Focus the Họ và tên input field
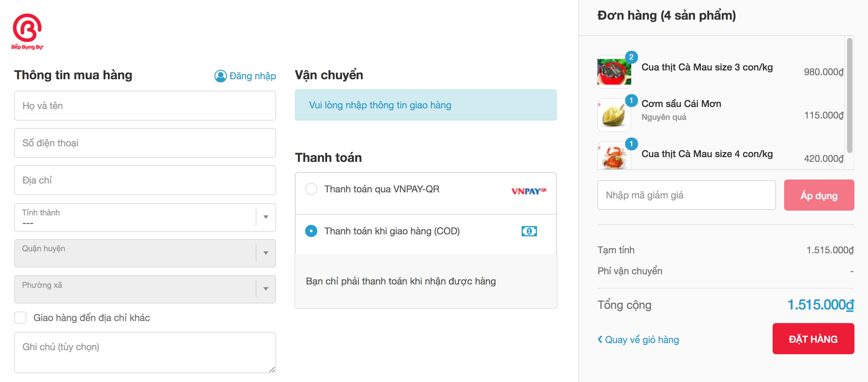Viewport: 868px width, 382px height. click(145, 106)
